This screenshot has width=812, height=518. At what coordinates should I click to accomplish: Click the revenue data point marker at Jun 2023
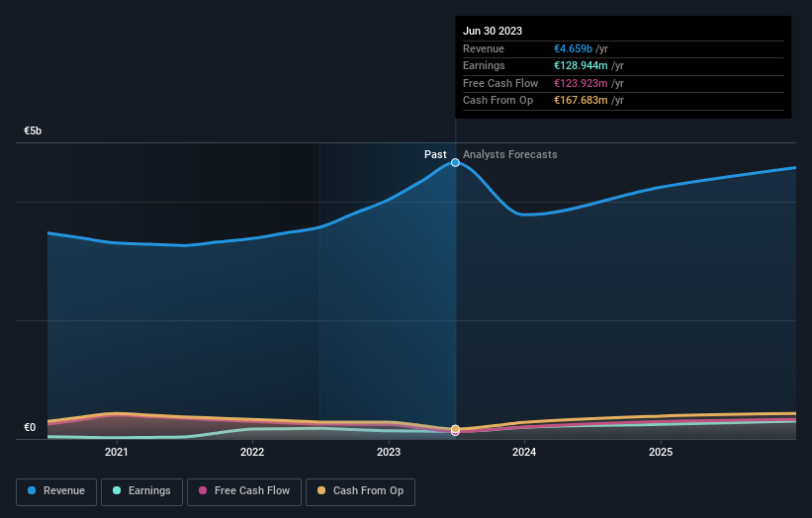click(455, 162)
